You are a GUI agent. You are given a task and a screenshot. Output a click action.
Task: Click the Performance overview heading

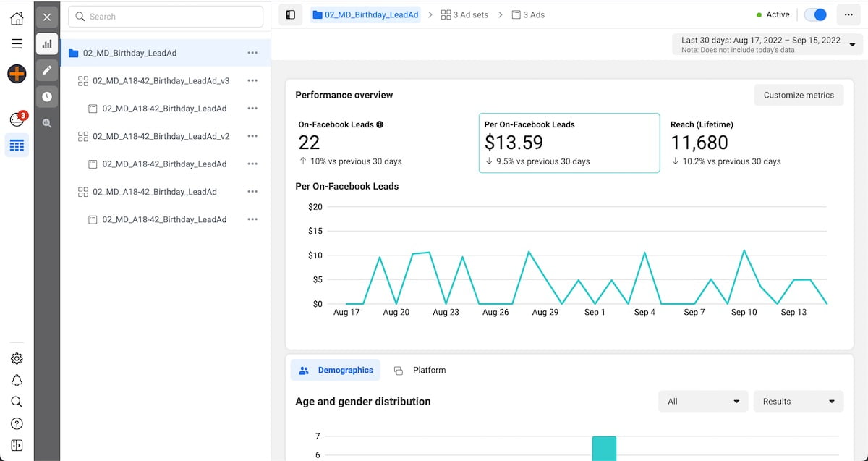click(x=344, y=95)
